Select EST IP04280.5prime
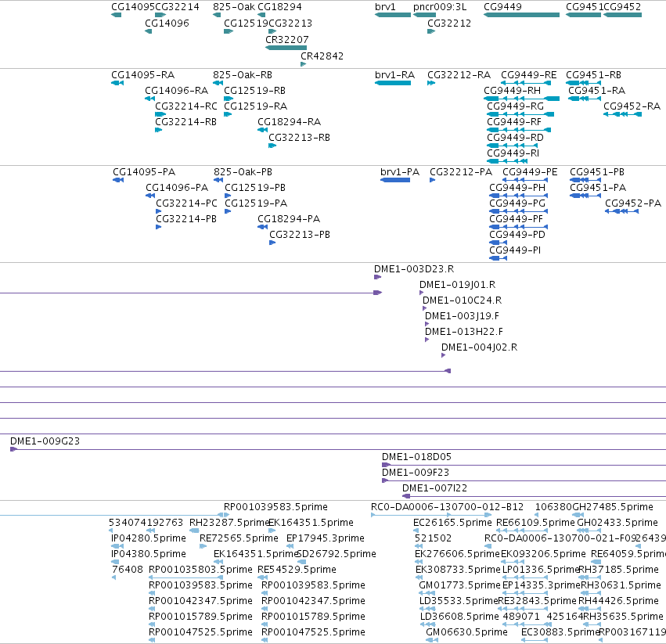This screenshot has height=644, width=666. (x=148, y=538)
